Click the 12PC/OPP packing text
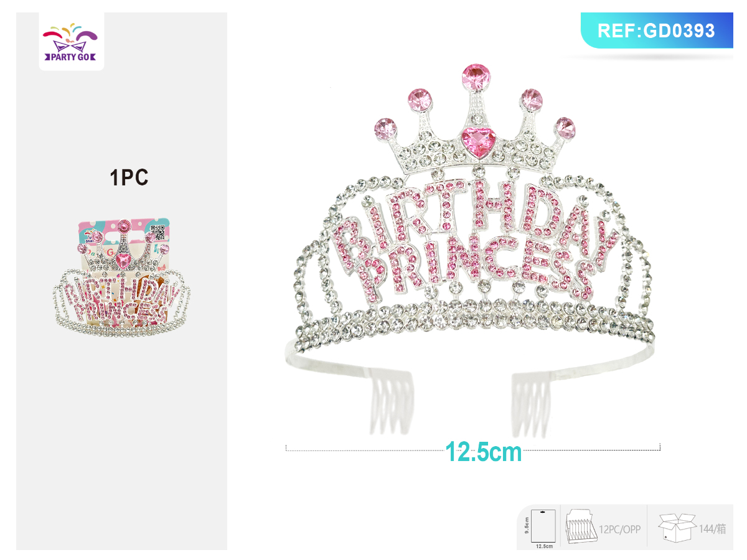 click(619, 530)
